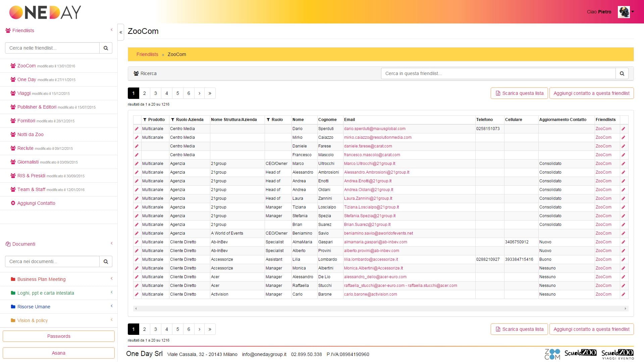This screenshot has width=644, height=362.
Task: Open the user avatar menu
Action: [x=626, y=12]
